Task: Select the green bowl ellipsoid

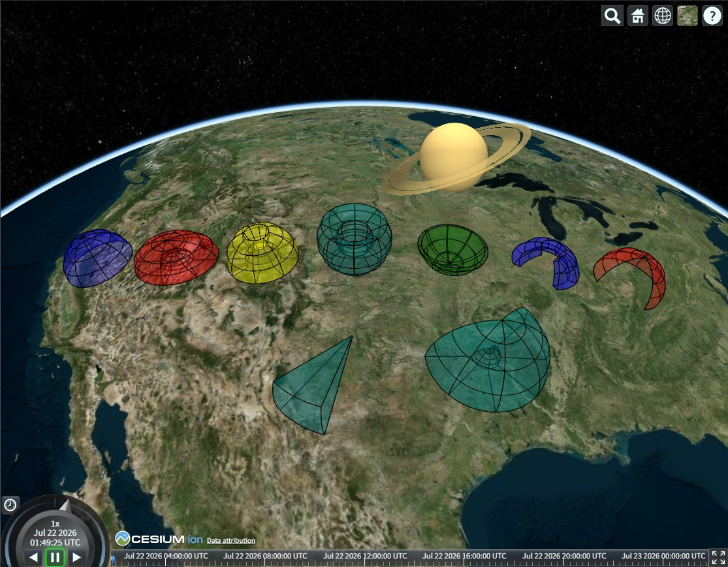Action: 452,250
